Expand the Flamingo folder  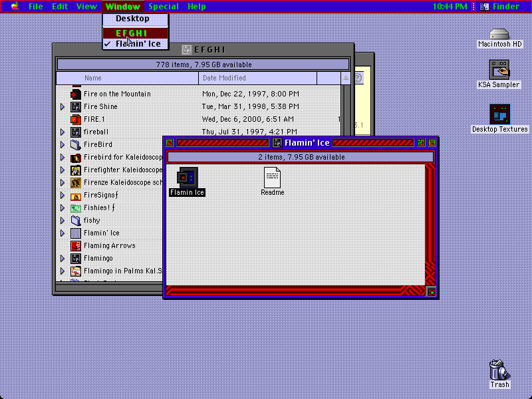63,258
